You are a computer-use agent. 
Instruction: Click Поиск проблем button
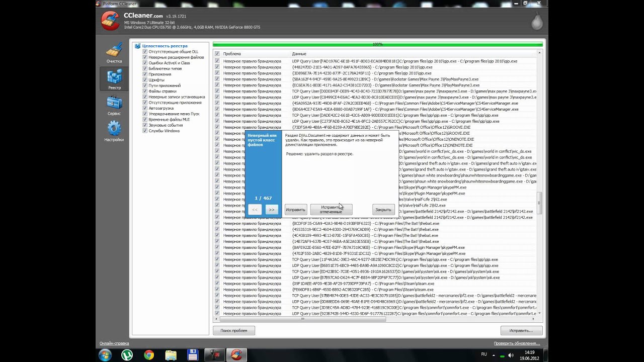233,330
